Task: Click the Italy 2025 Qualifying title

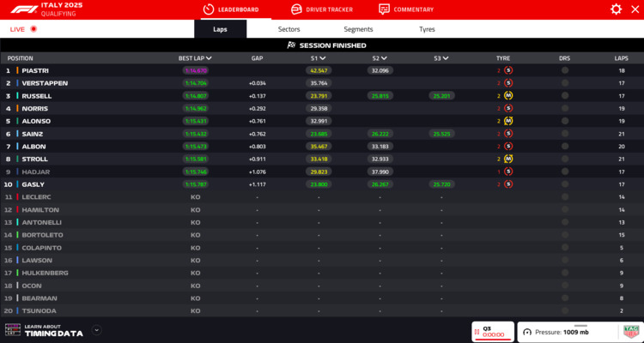Action: point(62,9)
